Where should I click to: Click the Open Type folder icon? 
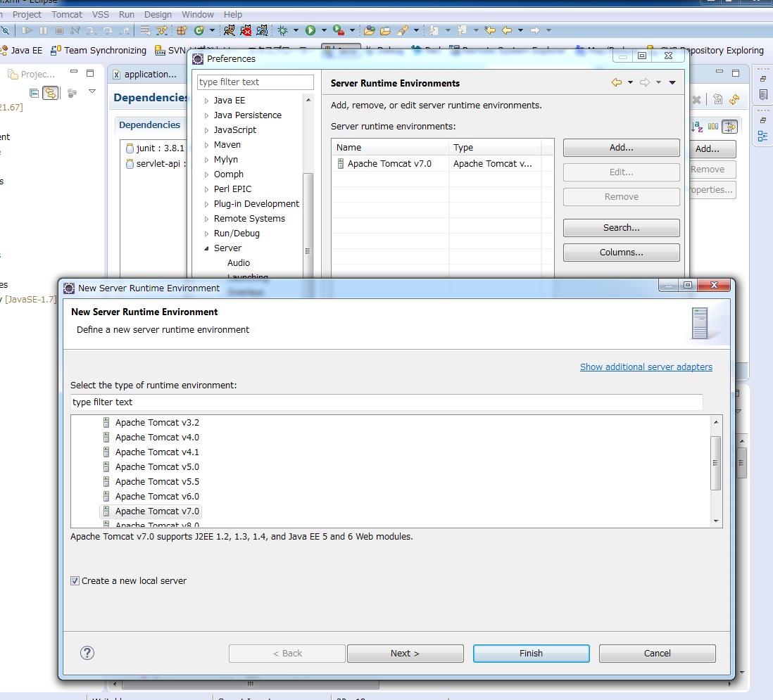[x=369, y=30]
